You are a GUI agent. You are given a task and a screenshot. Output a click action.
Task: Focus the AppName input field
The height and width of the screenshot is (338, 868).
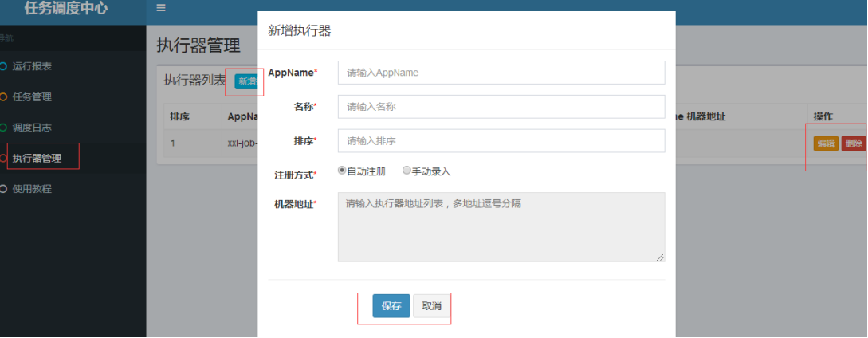coord(501,73)
